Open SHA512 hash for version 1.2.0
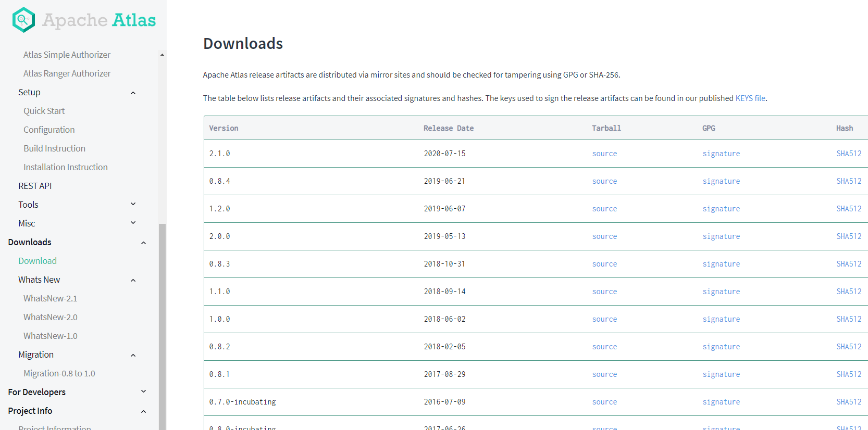The image size is (868, 430). pos(849,209)
